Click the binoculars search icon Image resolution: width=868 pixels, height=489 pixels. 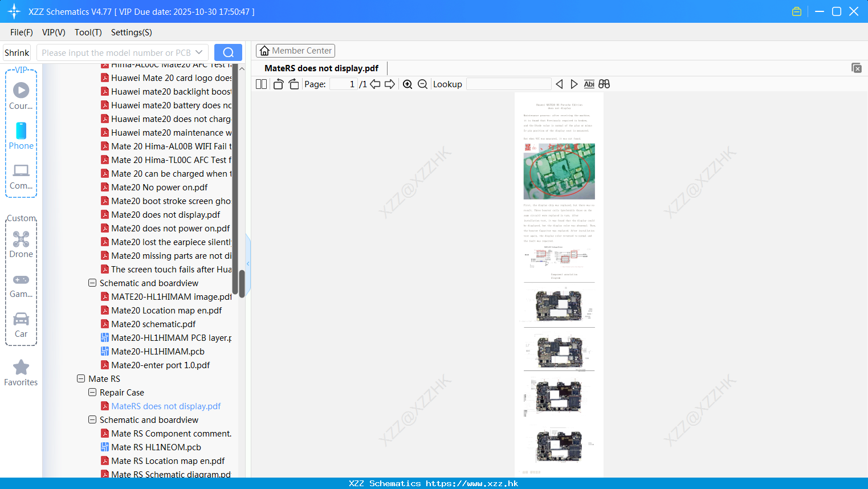(x=604, y=84)
